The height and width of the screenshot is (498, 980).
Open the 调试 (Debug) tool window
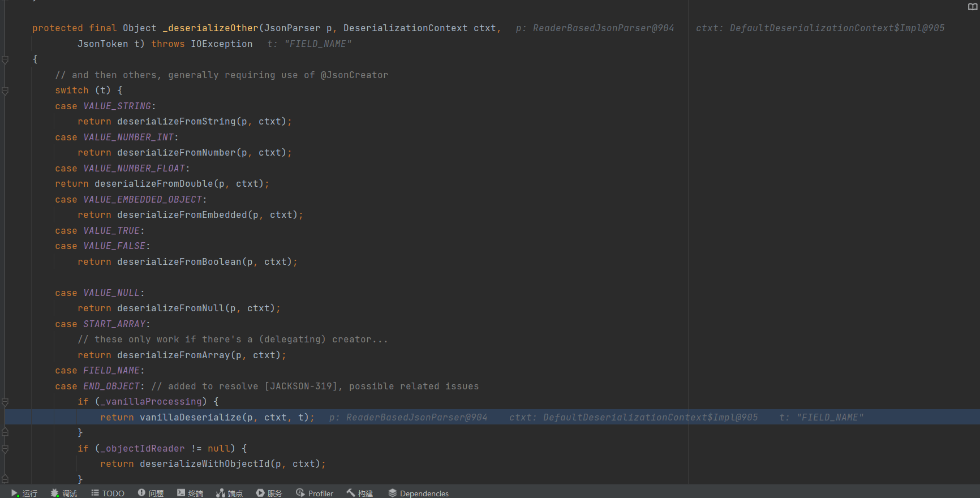[x=64, y=493]
